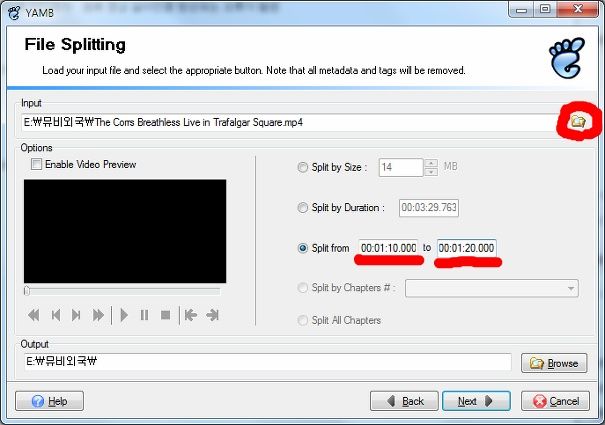Step back one frame in preview
Screen dimensions: 605x425
click(56, 315)
